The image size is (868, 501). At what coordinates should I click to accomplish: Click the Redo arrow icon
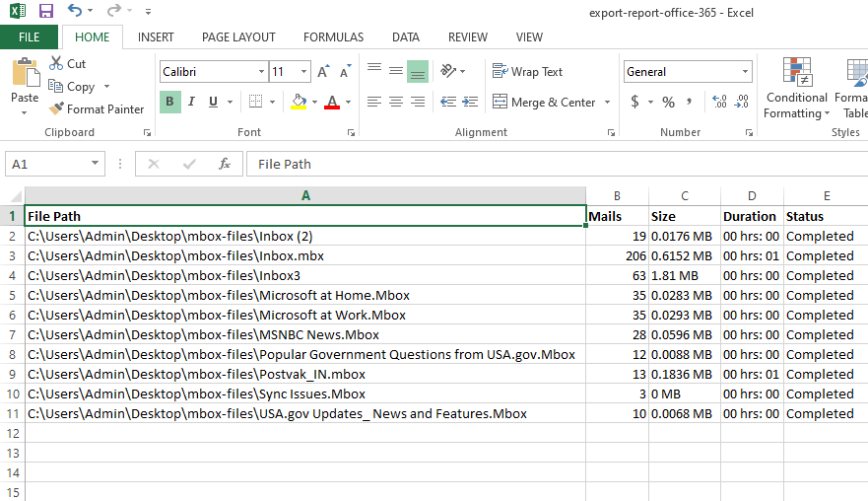pyautogui.click(x=114, y=11)
